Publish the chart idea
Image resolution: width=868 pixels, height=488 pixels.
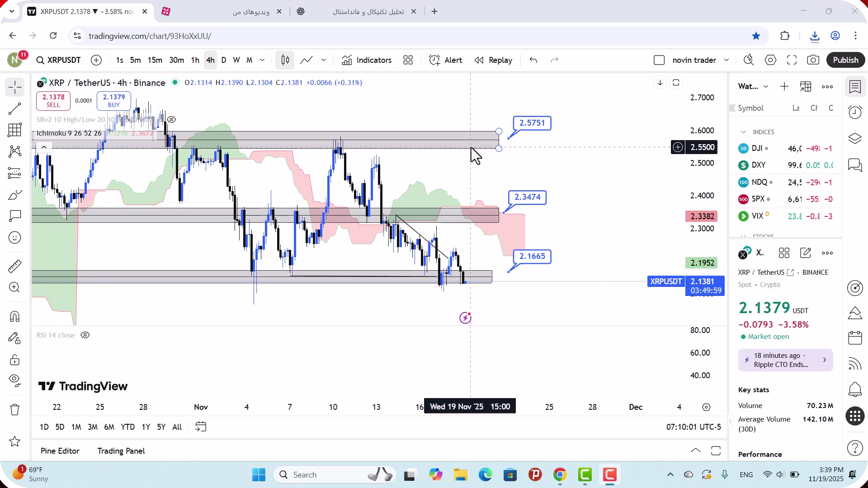tap(845, 60)
